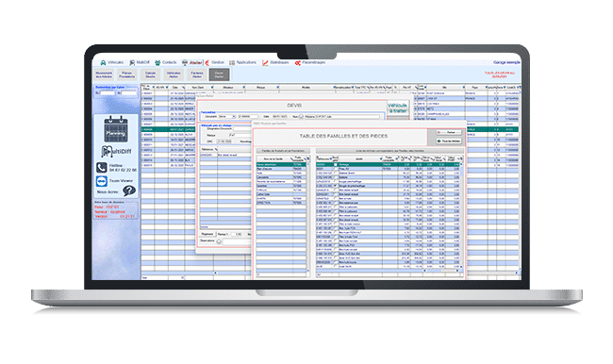Click the MultiDiff logo in sidebar

tap(116, 151)
